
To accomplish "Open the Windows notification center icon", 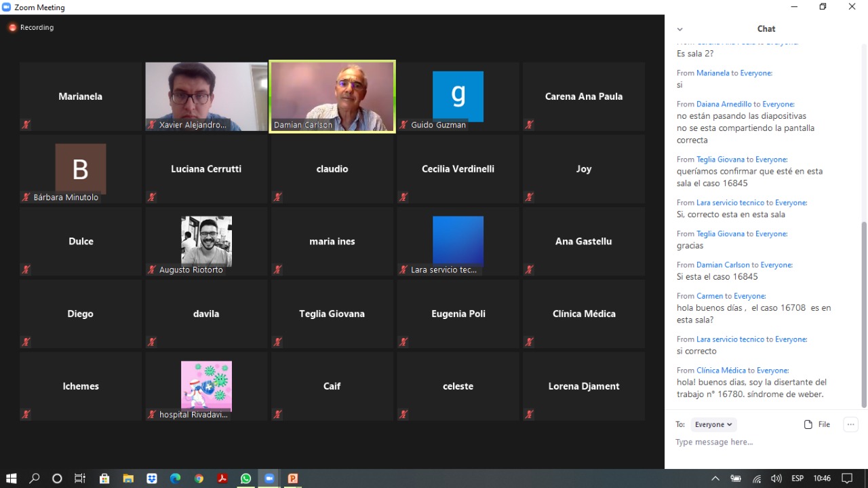I will [x=847, y=478].
